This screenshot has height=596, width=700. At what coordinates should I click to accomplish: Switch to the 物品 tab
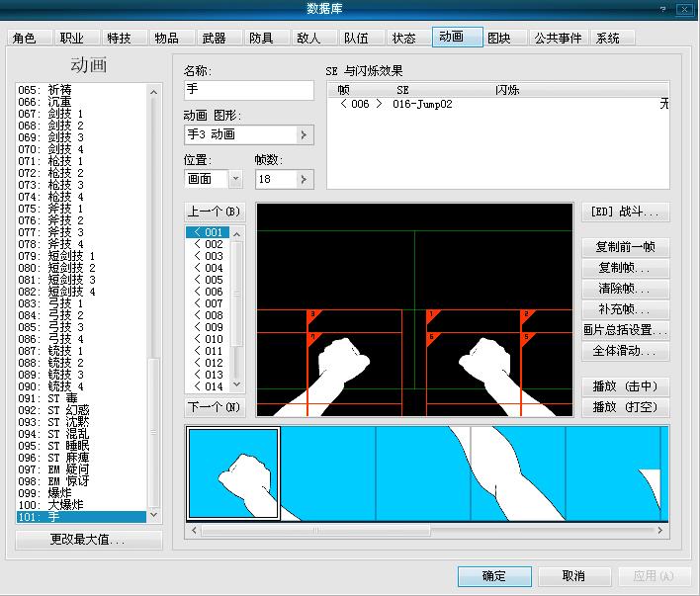tap(171, 38)
